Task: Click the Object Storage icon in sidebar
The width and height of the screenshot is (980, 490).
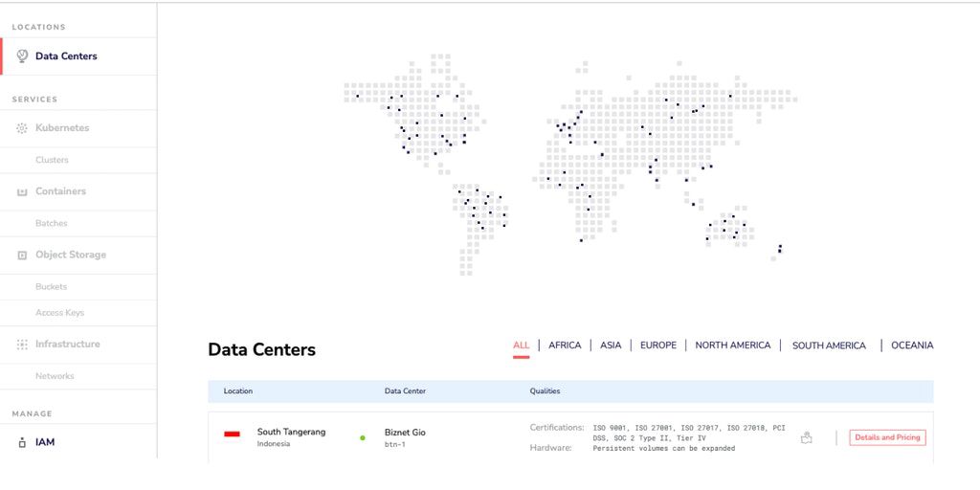Action: coord(22,255)
